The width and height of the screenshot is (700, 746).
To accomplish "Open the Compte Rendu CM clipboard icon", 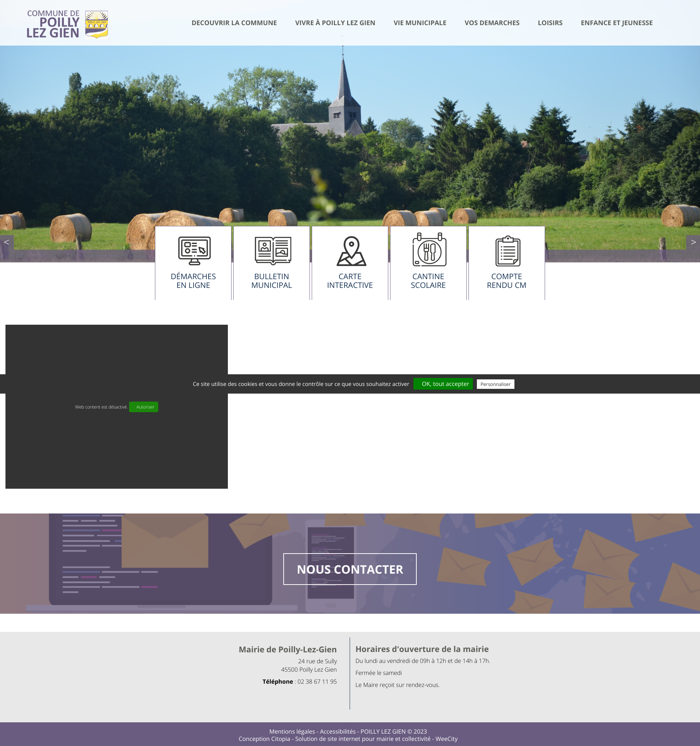I will [508, 251].
